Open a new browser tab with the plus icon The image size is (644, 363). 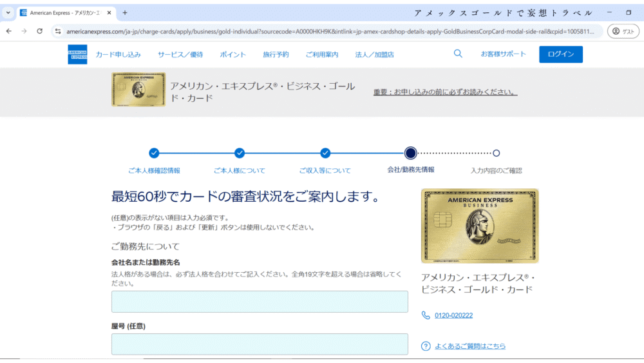click(x=125, y=13)
